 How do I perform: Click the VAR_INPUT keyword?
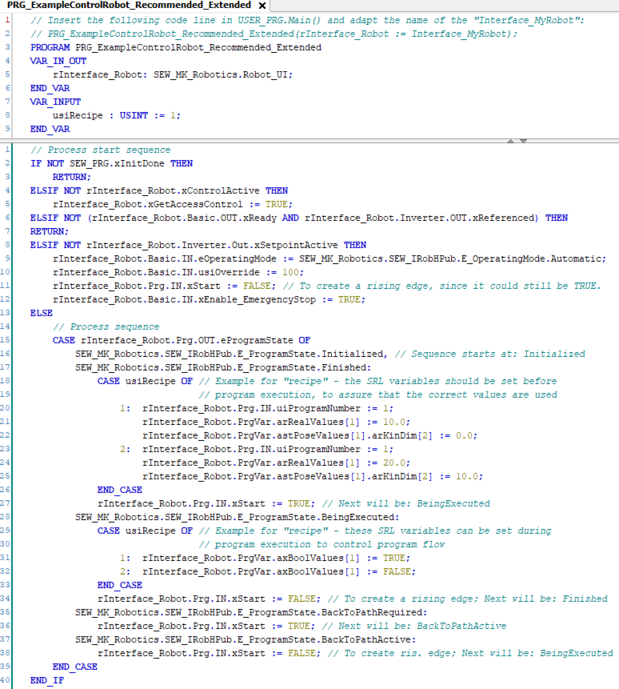(55, 102)
